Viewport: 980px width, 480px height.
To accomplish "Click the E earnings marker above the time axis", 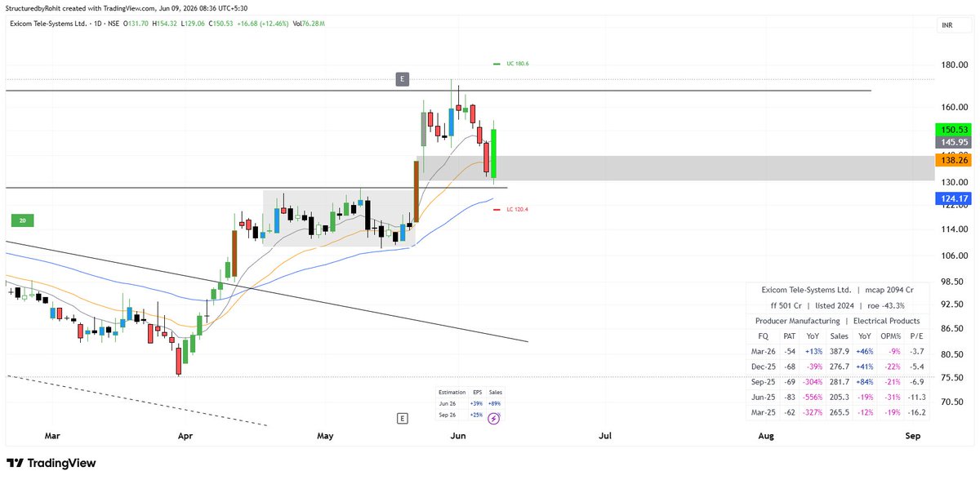I will [x=402, y=419].
